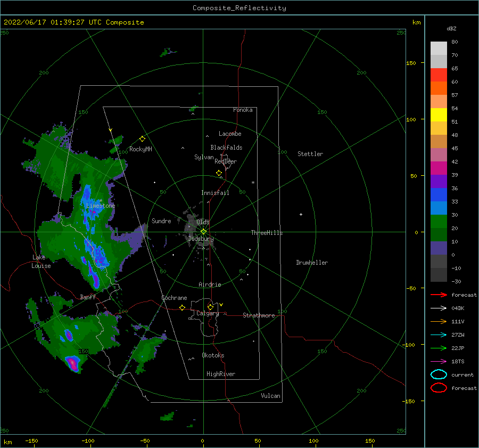Screen dimensions: 479x448
Task: Click the Sylvan label
Action: pyautogui.click(x=204, y=157)
